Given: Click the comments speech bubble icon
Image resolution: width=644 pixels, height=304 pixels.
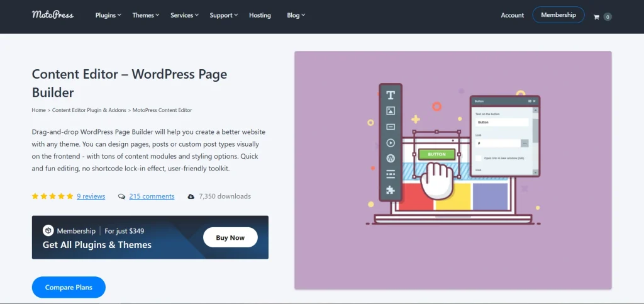Looking at the screenshot, I should coord(121,196).
